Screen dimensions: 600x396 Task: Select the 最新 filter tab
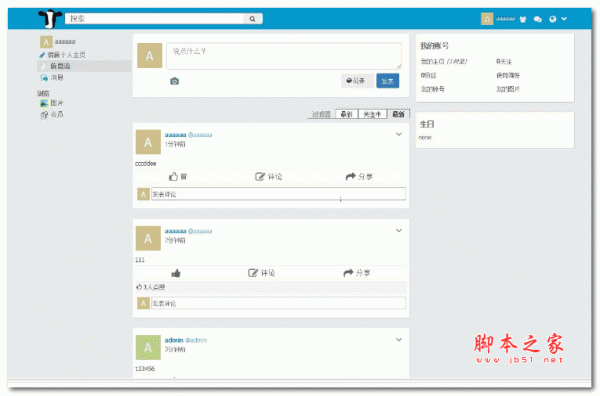coord(398,114)
